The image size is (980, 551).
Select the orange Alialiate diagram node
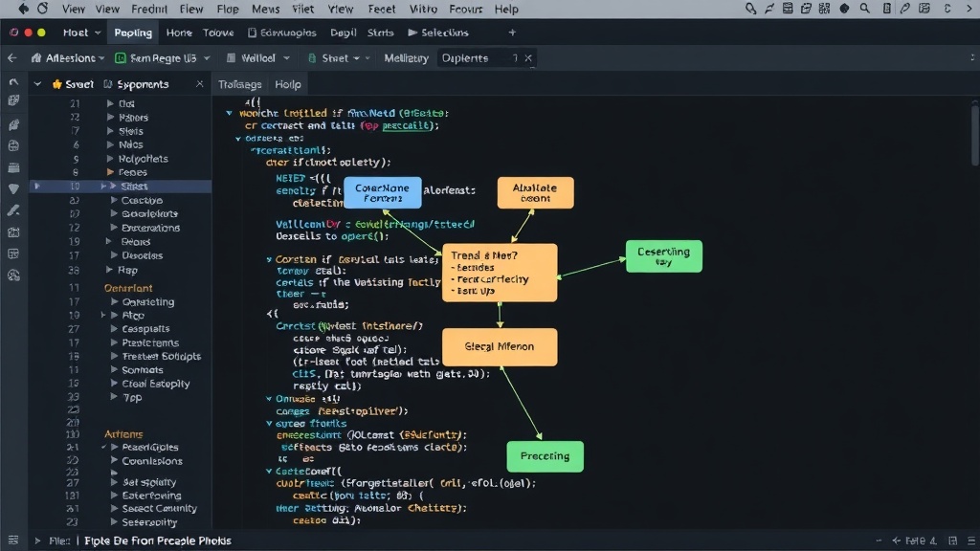tap(535, 192)
